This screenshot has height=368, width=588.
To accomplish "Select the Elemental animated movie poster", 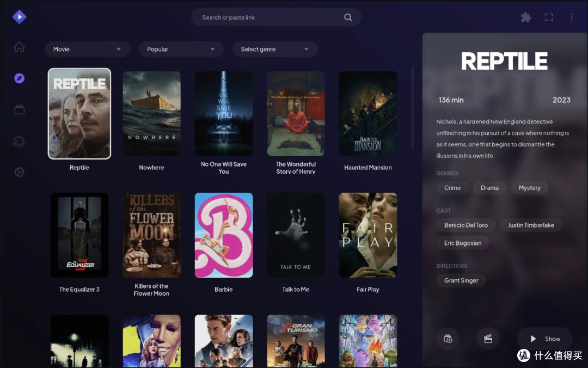I will pyautogui.click(x=368, y=341).
